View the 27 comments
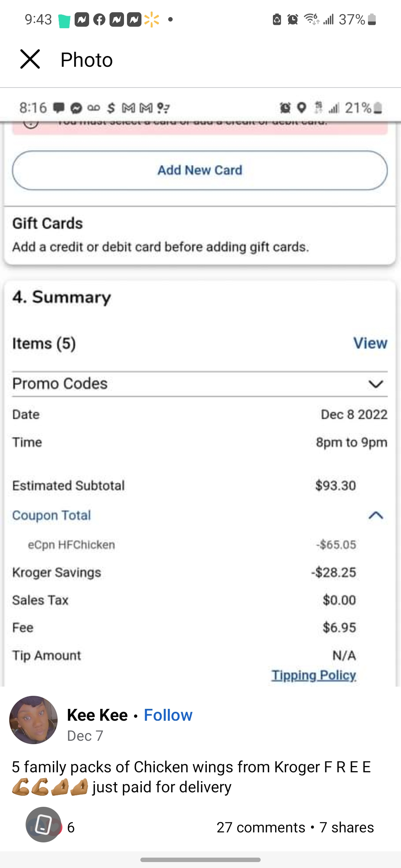Image resolution: width=401 pixels, height=868 pixels. [x=261, y=828]
